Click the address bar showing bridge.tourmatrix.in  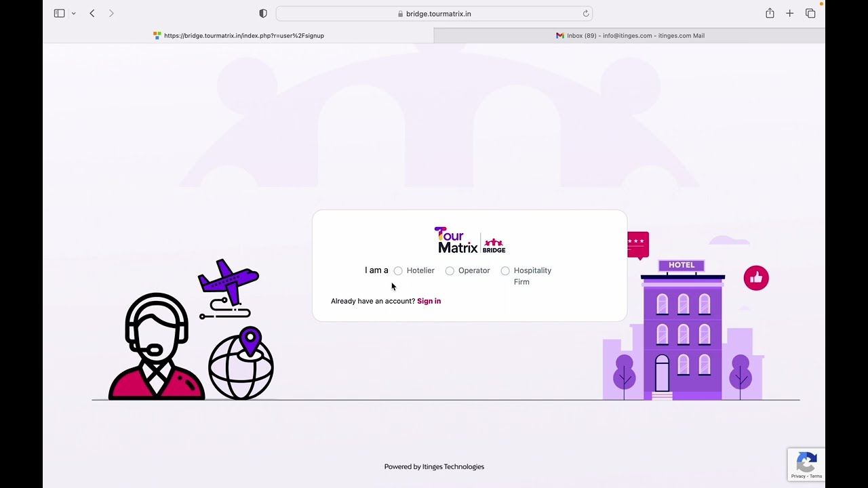click(x=434, y=14)
